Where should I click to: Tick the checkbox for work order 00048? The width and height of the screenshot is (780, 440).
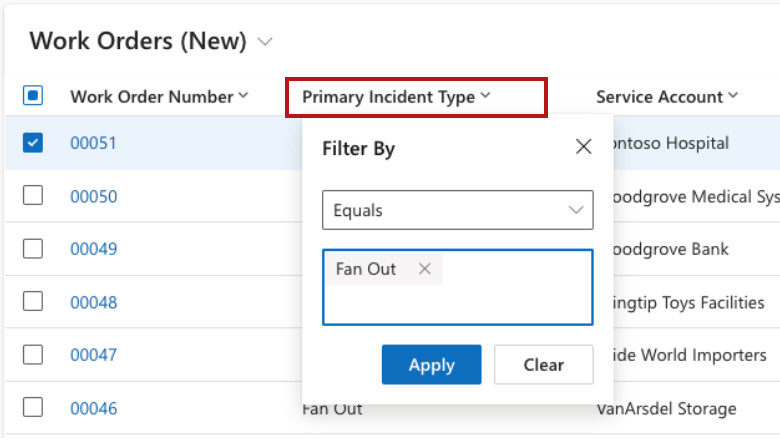pyautogui.click(x=33, y=302)
